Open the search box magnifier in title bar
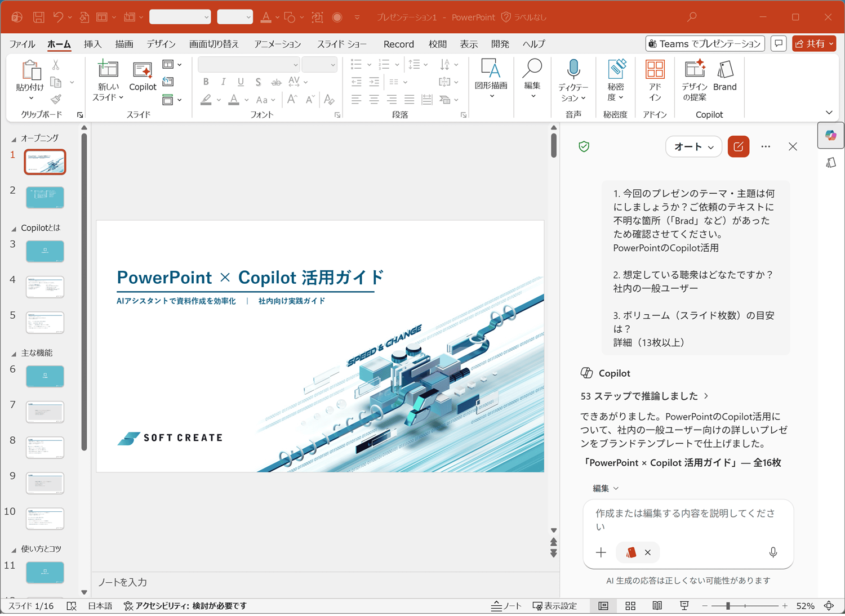The width and height of the screenshot is (845, 616). (692, 17)
